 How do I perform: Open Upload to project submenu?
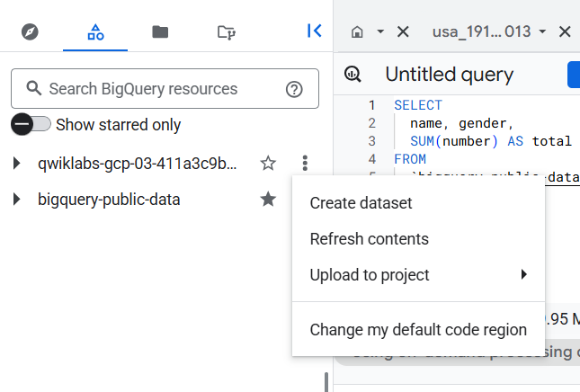pyautogui.click(x=418, y=275)
